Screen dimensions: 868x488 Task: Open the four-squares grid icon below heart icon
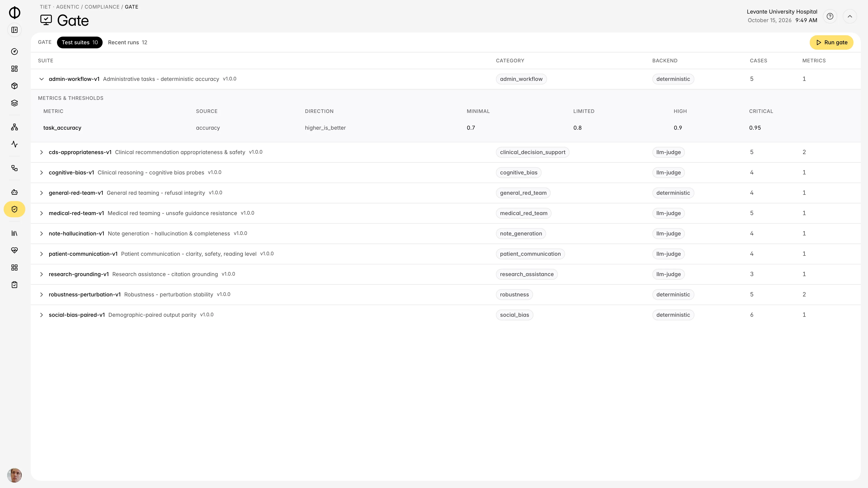point(14,267)
